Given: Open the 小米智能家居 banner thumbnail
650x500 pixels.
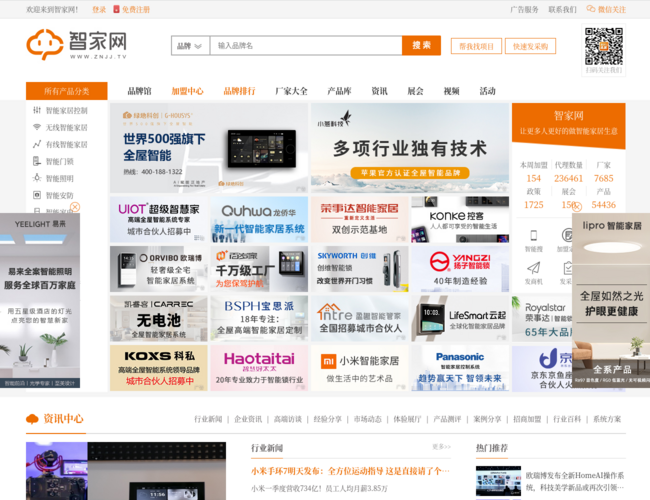Looking at the screenshot, I should coord(359,367).
